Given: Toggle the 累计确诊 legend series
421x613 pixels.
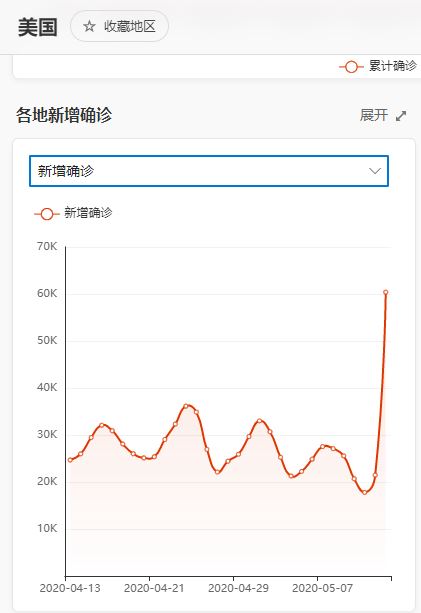Looking at the screenshot, I should tap(378, 66).
